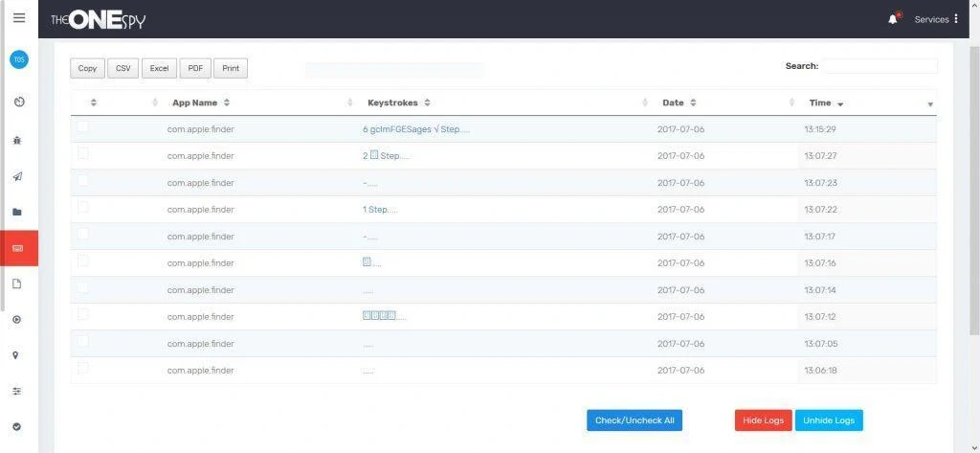980x453 pixels.
Task: Sort table by Time column
Action: (826, 102)
